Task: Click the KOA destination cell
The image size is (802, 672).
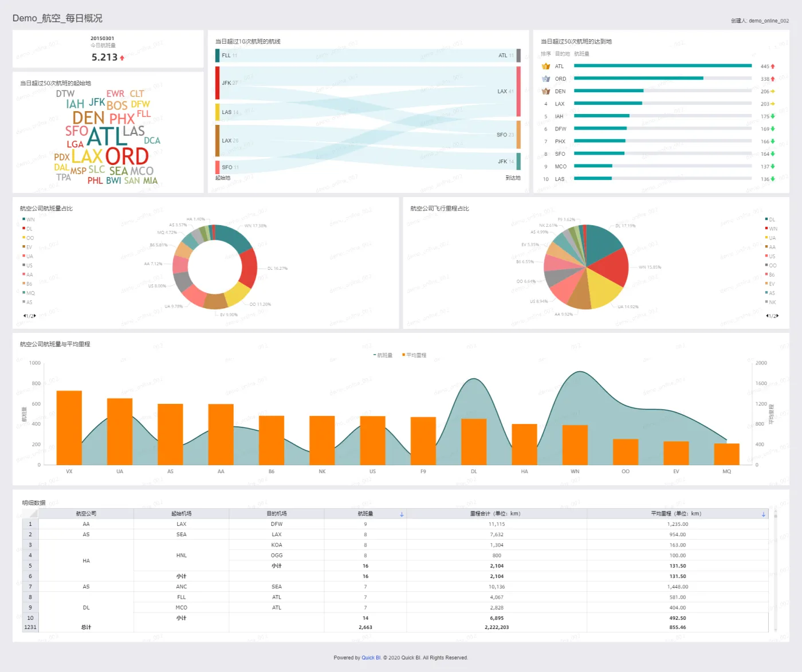Action: coord(277,545)
